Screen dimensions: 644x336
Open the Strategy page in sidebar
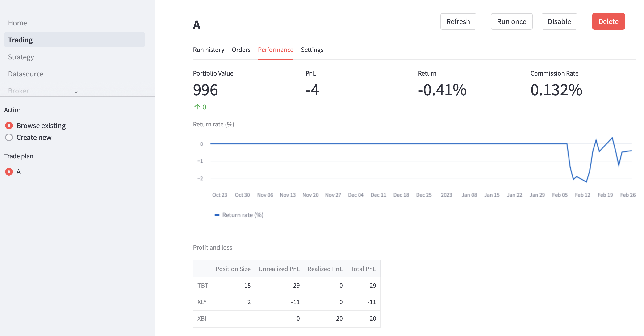coord(21,57)
